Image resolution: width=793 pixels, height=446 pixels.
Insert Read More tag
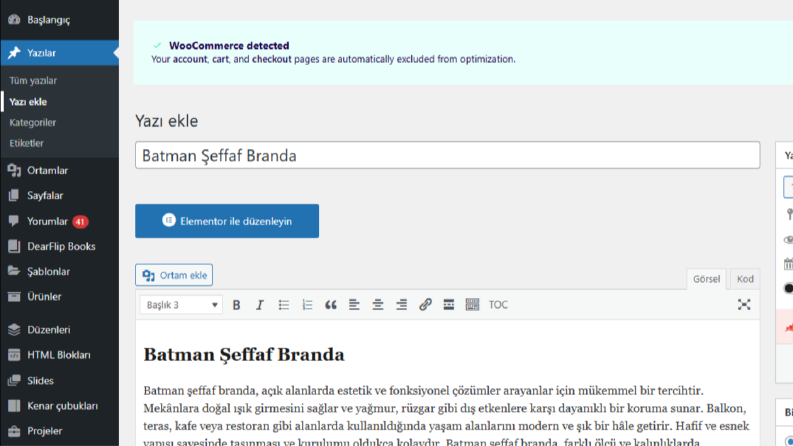pyautogui.click(x=449, y=305)
